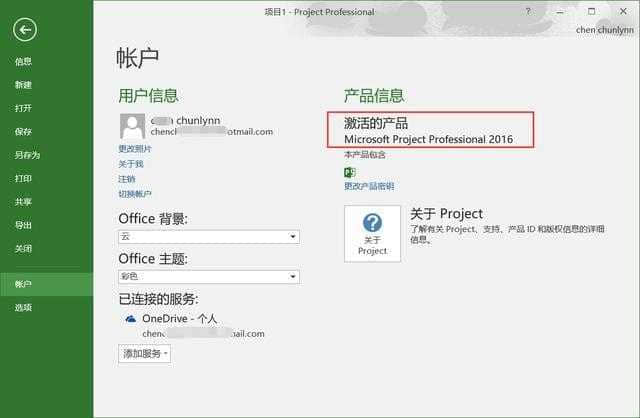
Task: Click chen chunlynn account name at top right
Action: (604, 30)
